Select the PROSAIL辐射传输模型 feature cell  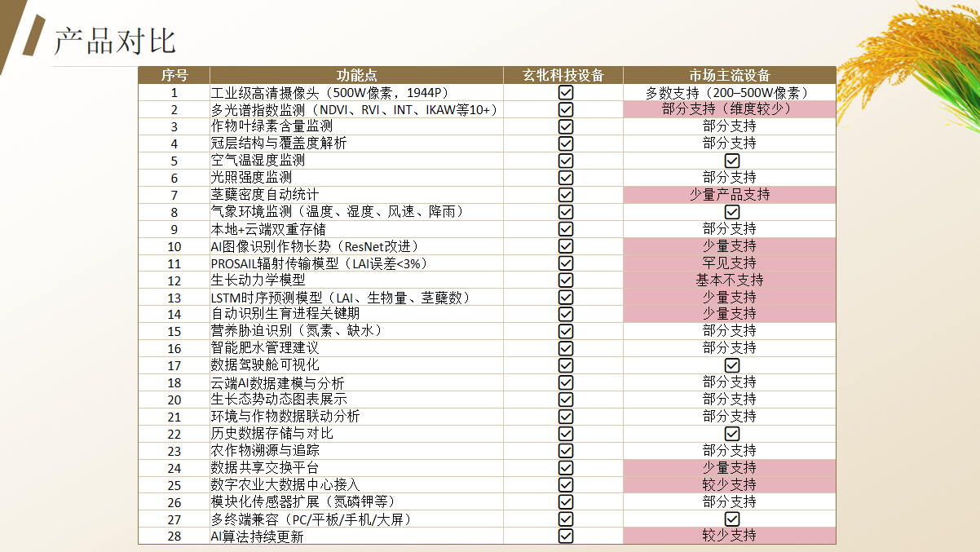pyautogui.click(x=356, y=263)
